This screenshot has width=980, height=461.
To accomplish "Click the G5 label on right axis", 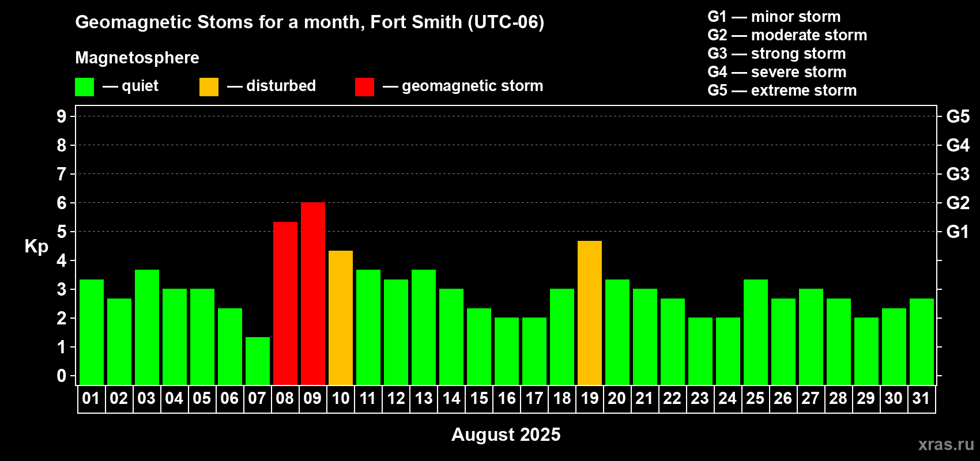I will pos(958,116).
